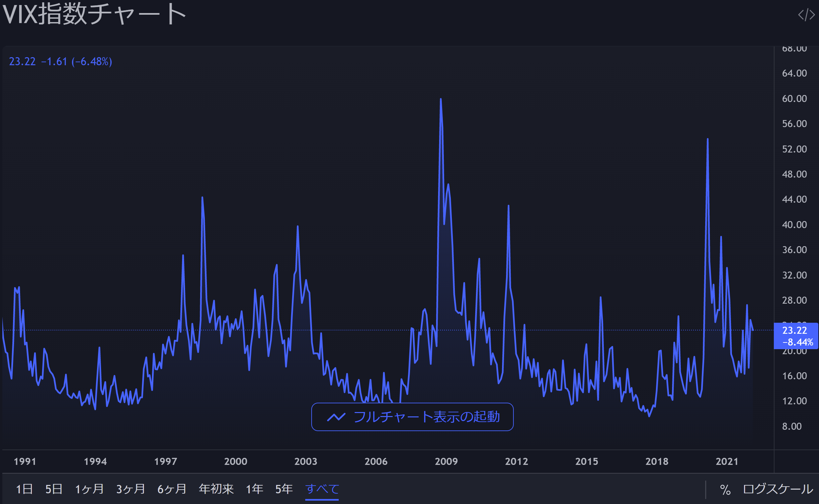Click the 2021 label on time axis
Viewport: 819px width, 504px height.
(727, 462)
